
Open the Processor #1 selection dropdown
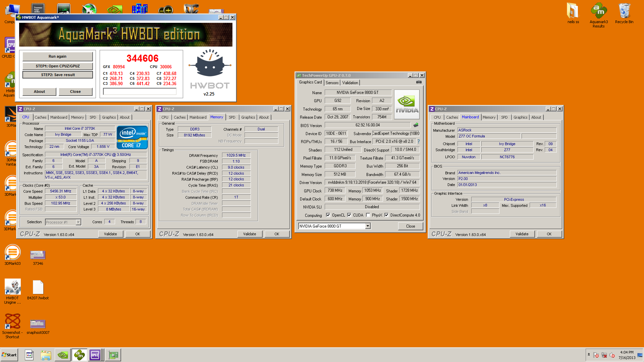[x=78, y=222]
